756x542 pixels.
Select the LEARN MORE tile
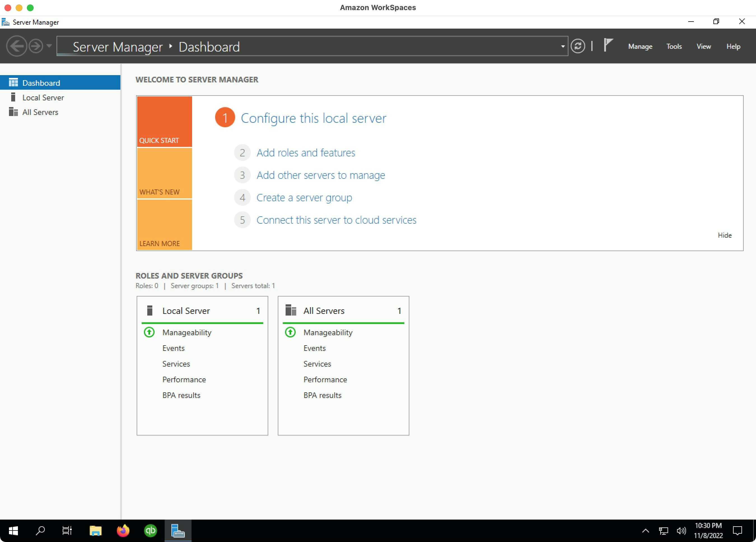click(164, 224)
